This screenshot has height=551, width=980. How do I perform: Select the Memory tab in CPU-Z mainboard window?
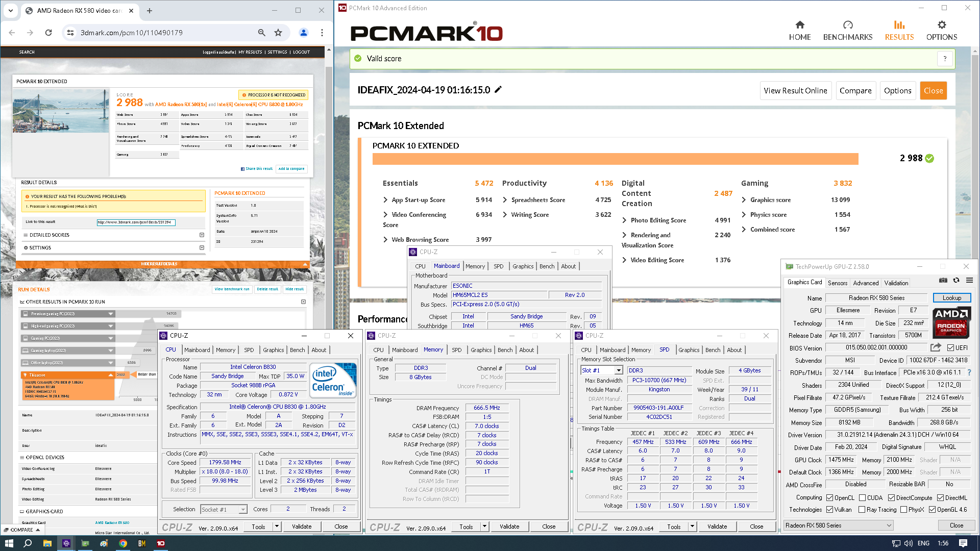click(475, 266)
